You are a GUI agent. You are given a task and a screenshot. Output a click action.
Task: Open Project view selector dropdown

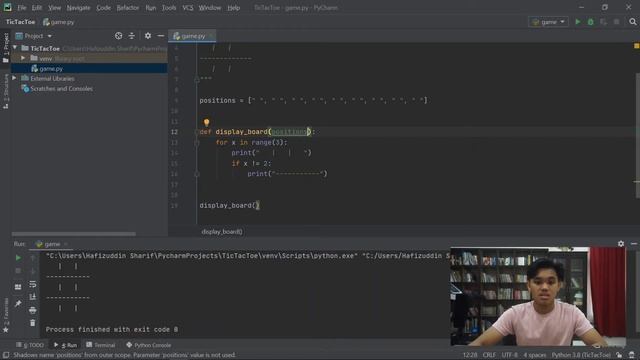[33, 36]
